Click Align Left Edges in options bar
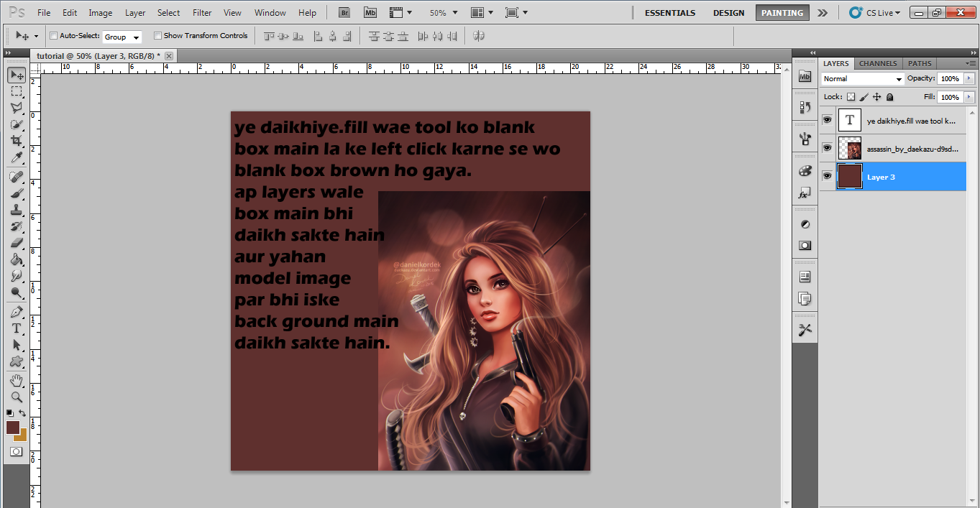This screenshot has width=980, height=508. coord(319,35)
